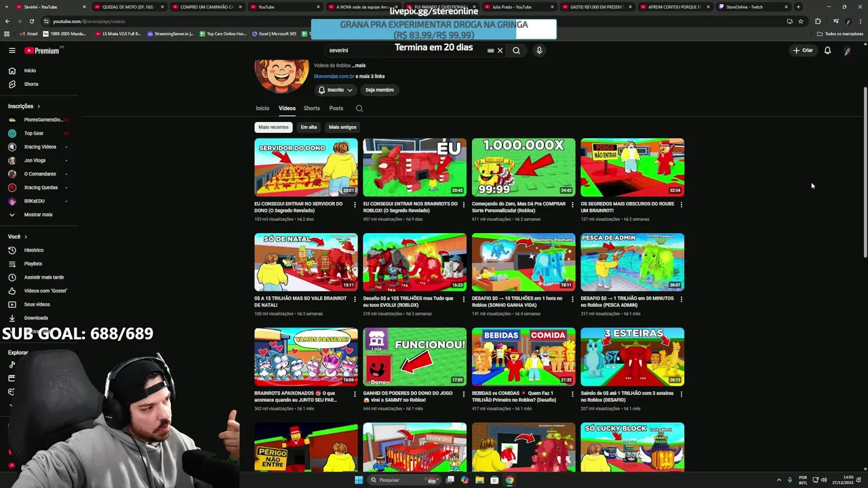Open the account avatar menu
The height and width of the screenshot is (488, 868).
pyautogui.click(x=847, y=50)
